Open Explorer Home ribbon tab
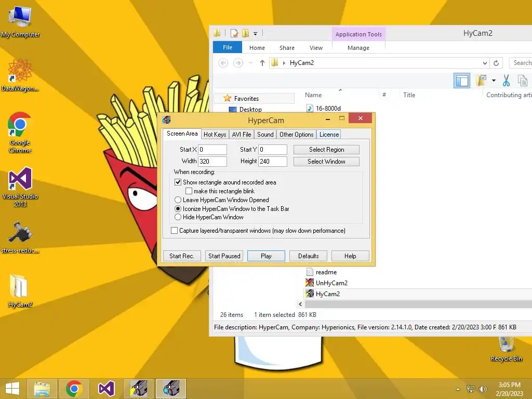 click(257, 48)
